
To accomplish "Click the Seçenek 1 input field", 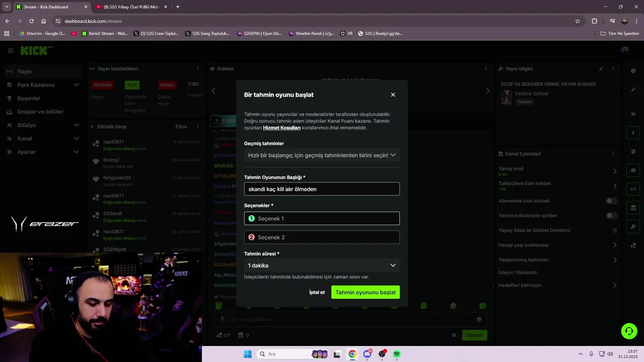I will click(322, 218).
